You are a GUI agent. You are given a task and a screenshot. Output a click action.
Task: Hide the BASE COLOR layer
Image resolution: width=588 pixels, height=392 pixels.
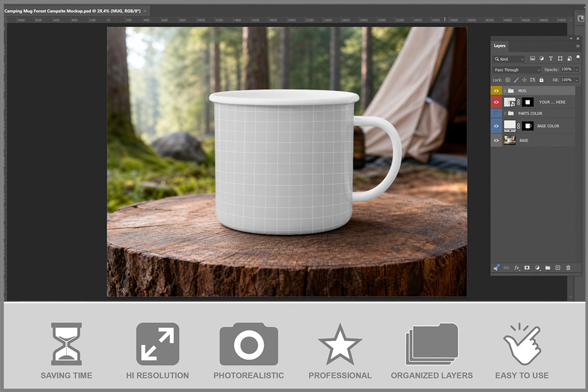tap(496, 126)
